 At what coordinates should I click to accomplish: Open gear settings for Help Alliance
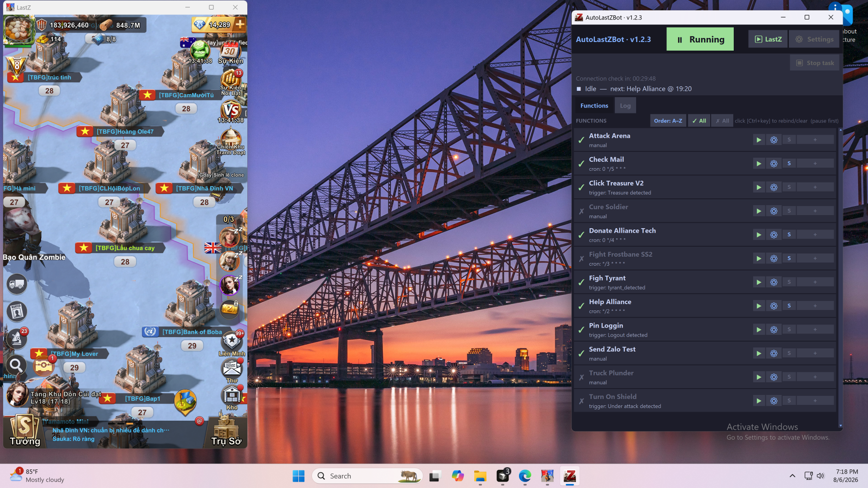774,306
